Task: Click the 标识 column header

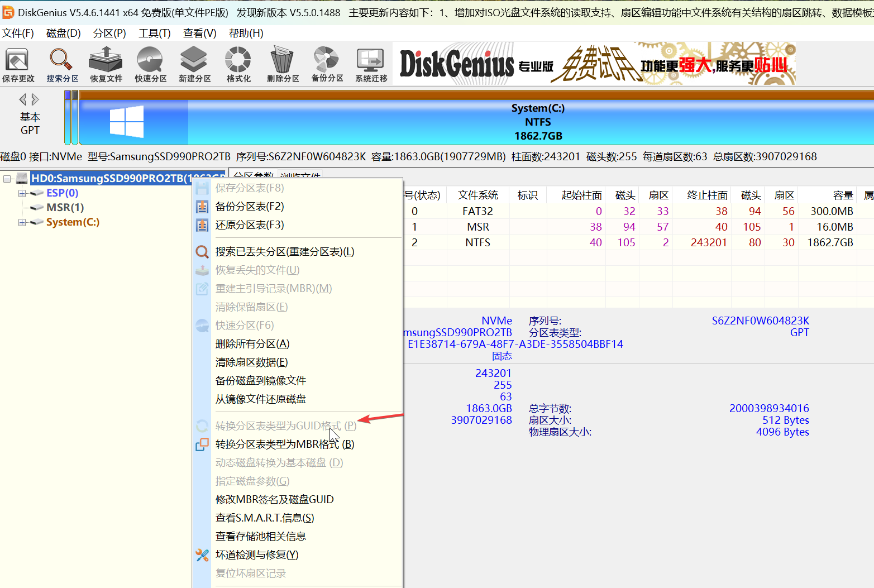Action: pyautogui.click(x=528, y=195)
